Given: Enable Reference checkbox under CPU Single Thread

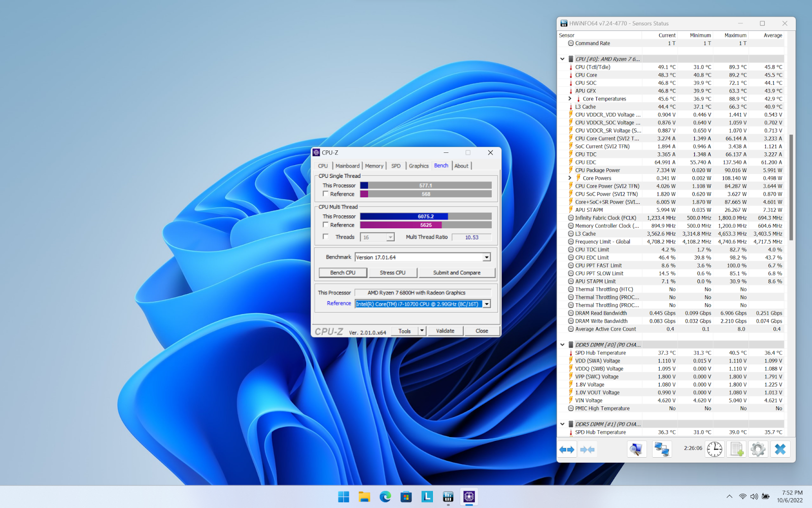Looking at the screenshot, I should [x=326, y=194].
